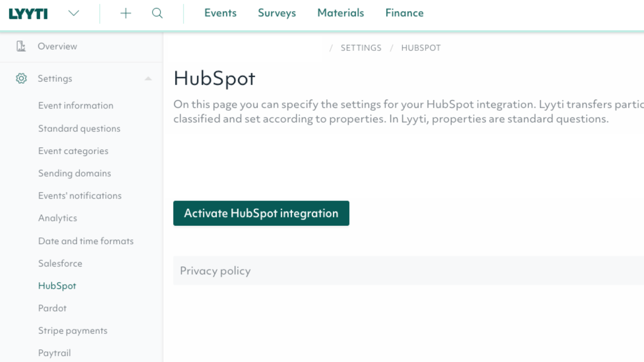The width and height of the screenshot is (644, 362).
Task: Open the account switcher chevron beside the logo
Action: [x=74, y=13]
